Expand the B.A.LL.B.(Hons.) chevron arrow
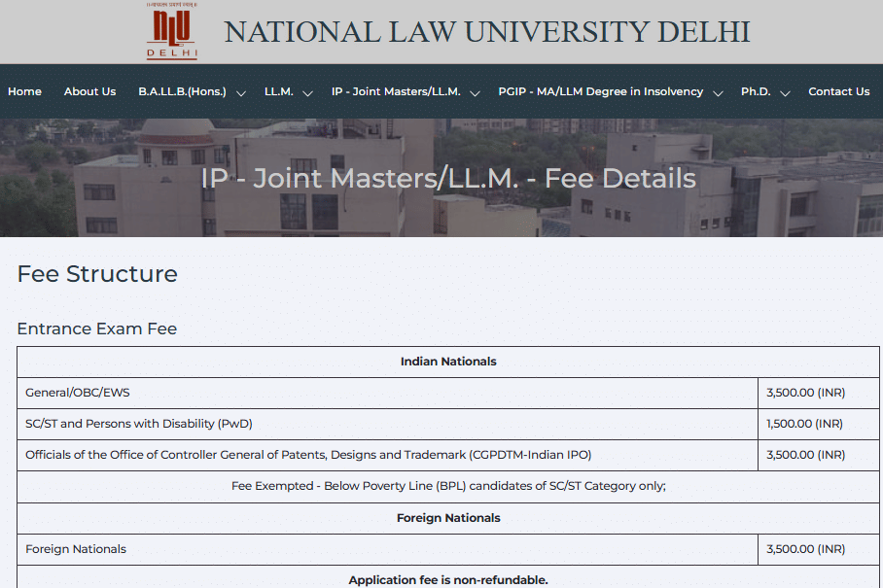The width and height of the screenshot is (883, 588). point(241,93)
